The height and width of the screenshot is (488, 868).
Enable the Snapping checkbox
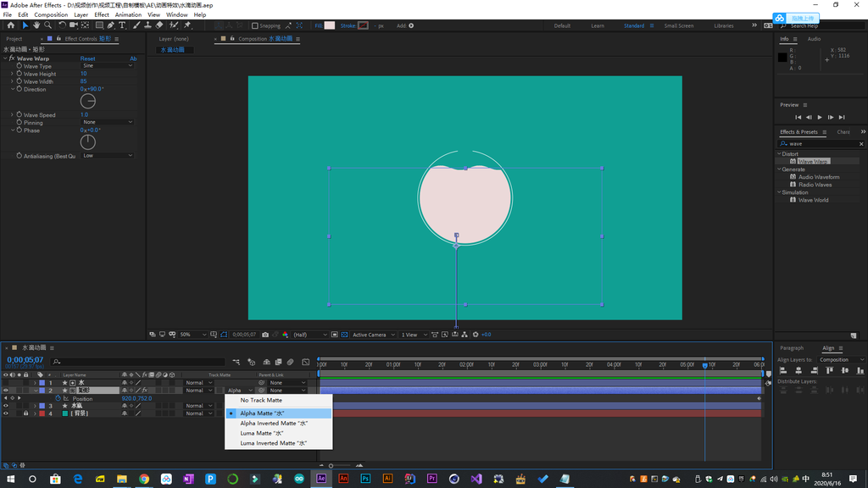coord(255,25)
